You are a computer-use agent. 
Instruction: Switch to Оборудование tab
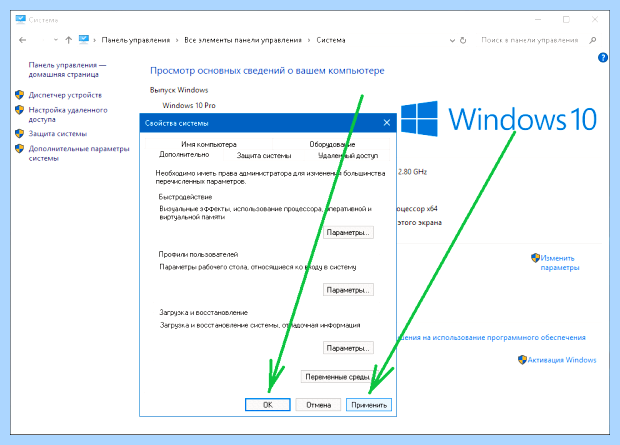click(x=332, y=144)
